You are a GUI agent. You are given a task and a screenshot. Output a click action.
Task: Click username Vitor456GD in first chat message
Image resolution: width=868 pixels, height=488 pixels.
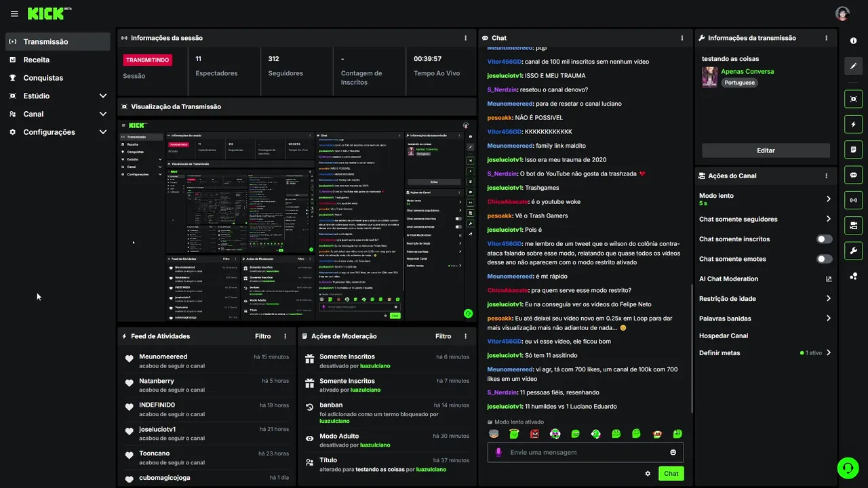(505, 62)
